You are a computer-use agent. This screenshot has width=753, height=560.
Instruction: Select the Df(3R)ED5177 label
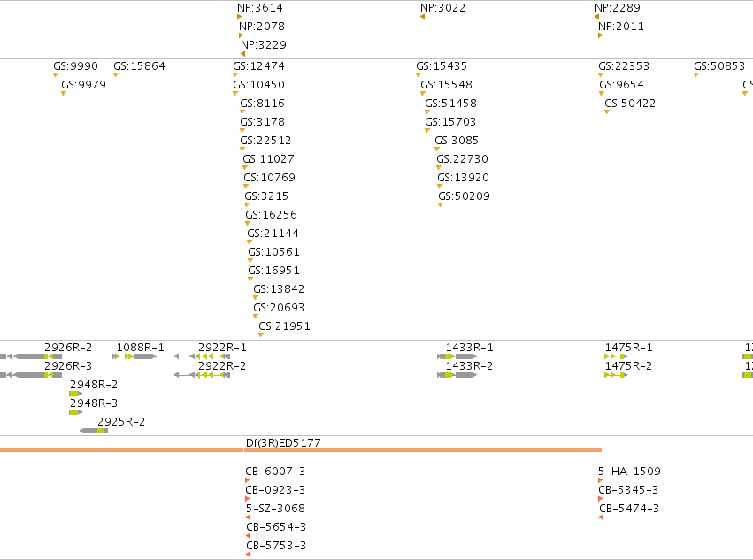283,443
